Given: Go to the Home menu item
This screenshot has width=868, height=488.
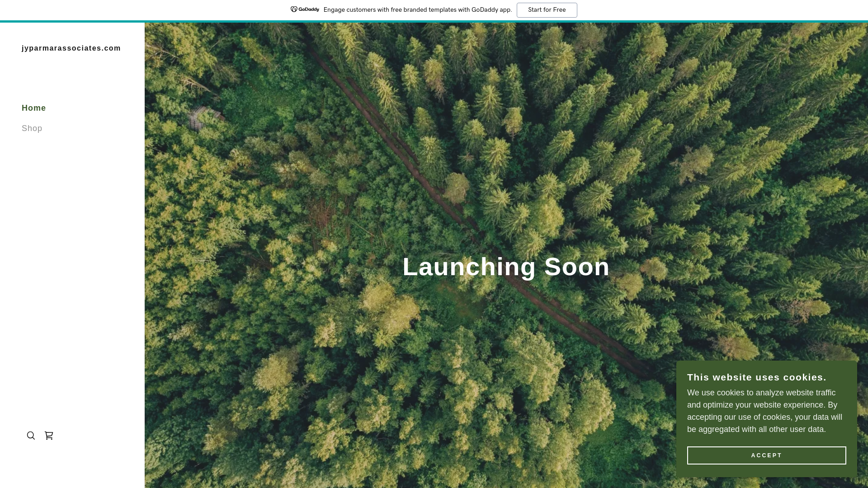Looking at the screenshot, I should tap(34, 108).
